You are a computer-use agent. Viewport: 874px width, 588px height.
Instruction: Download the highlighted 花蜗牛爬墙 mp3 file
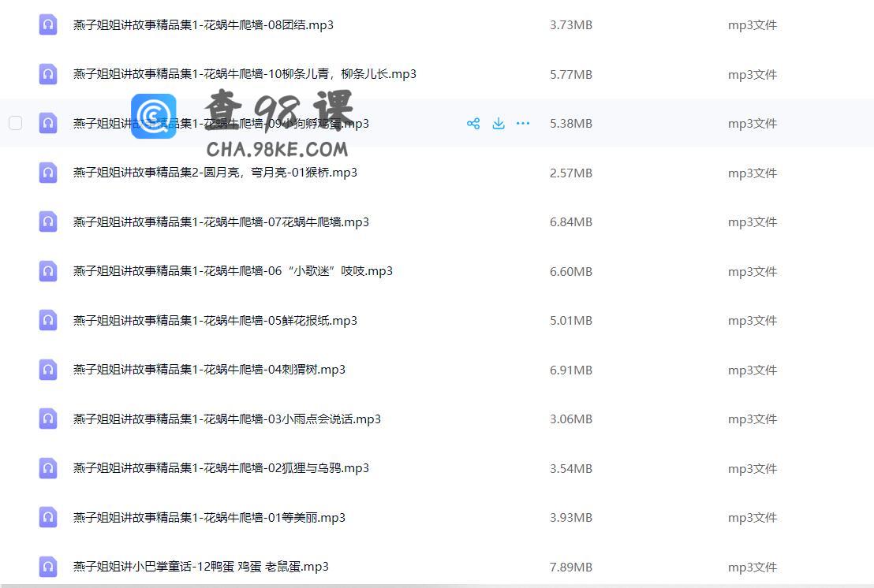tap(498, 123)
